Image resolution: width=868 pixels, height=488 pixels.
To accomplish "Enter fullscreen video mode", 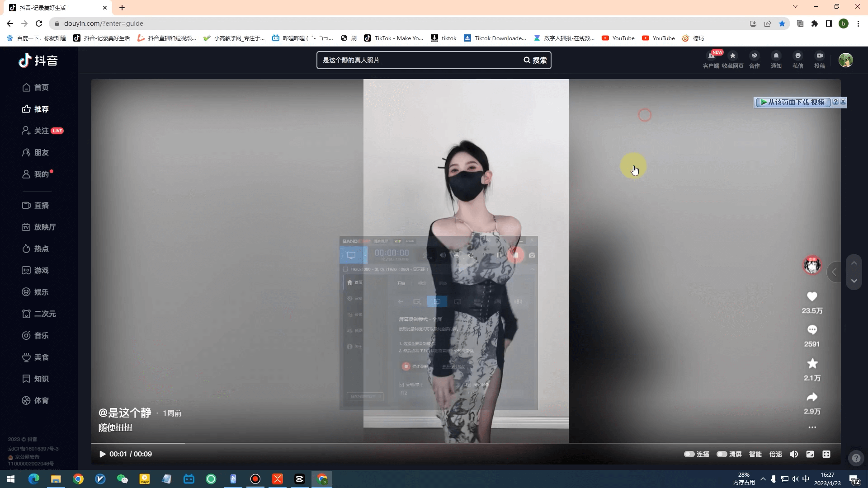I will [x=826, y=454].
